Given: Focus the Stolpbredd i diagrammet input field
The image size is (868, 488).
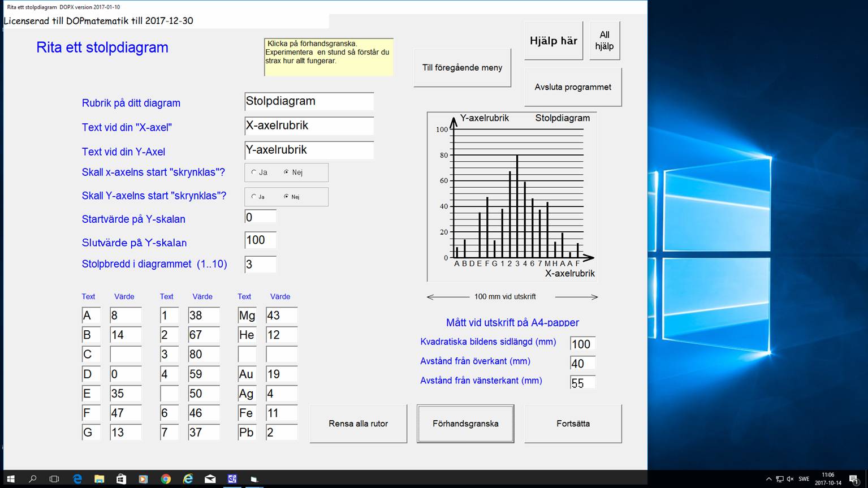Looking at the screenshot, I should (x=260, y=264).
